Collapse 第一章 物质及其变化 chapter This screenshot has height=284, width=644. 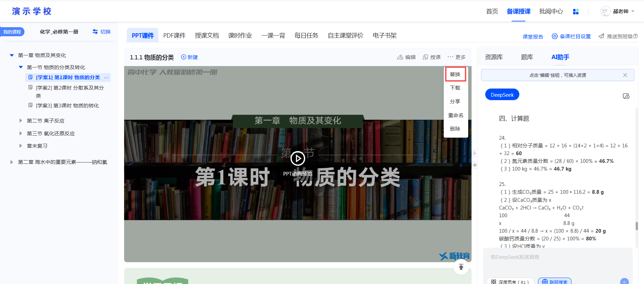tap(12, 55)
